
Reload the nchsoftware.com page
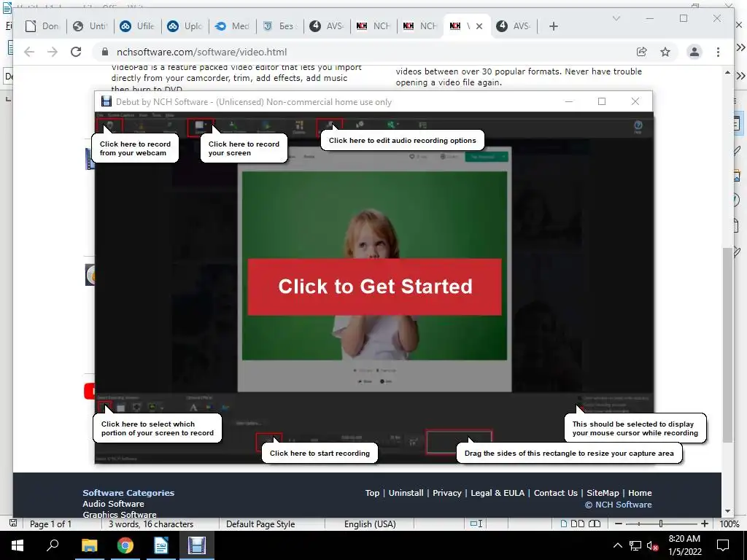click(x=76, y=52)
